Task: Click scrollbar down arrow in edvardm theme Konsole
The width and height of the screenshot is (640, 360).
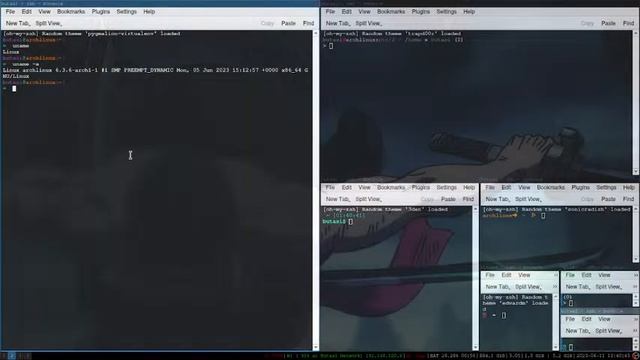Action: coord(556,347)
